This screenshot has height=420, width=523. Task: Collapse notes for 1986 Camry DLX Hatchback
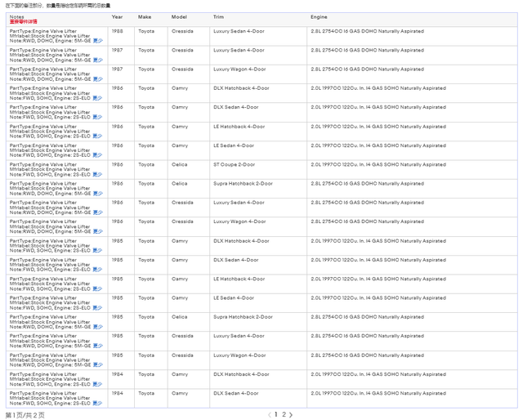(97, 98)
